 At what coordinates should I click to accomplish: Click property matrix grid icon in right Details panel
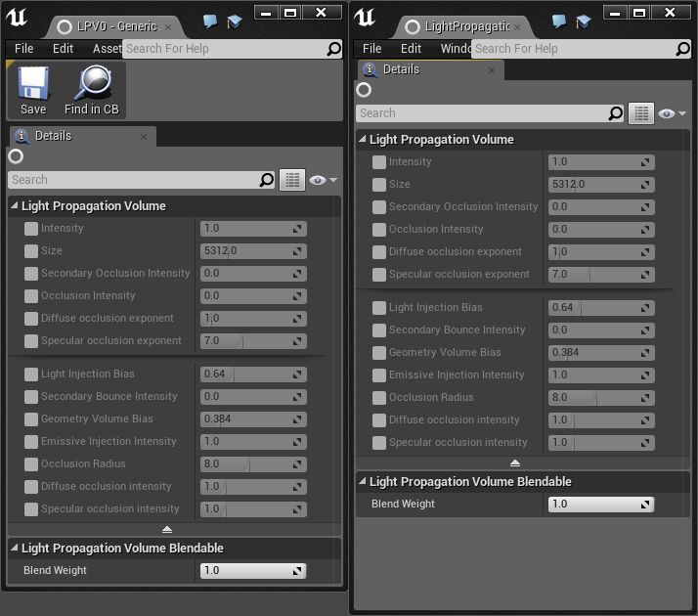[x=641, y=113]
